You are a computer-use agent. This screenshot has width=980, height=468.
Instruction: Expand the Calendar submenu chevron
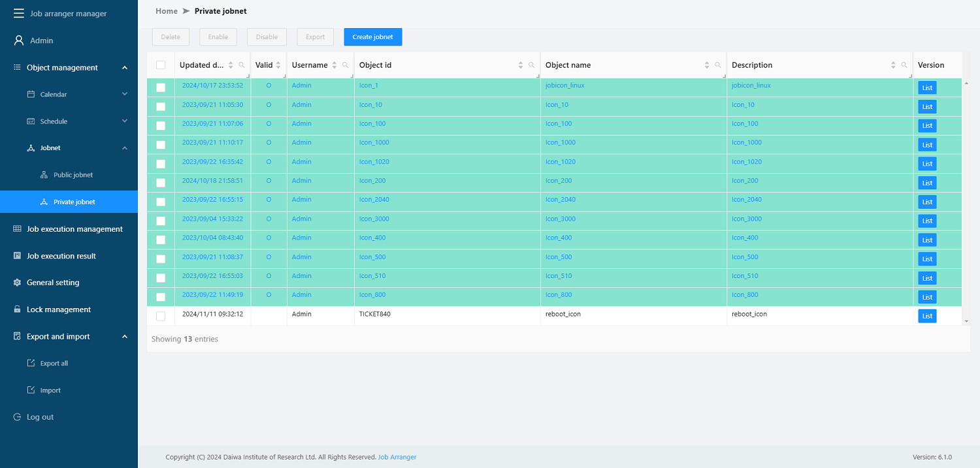(x=125, y=94)
